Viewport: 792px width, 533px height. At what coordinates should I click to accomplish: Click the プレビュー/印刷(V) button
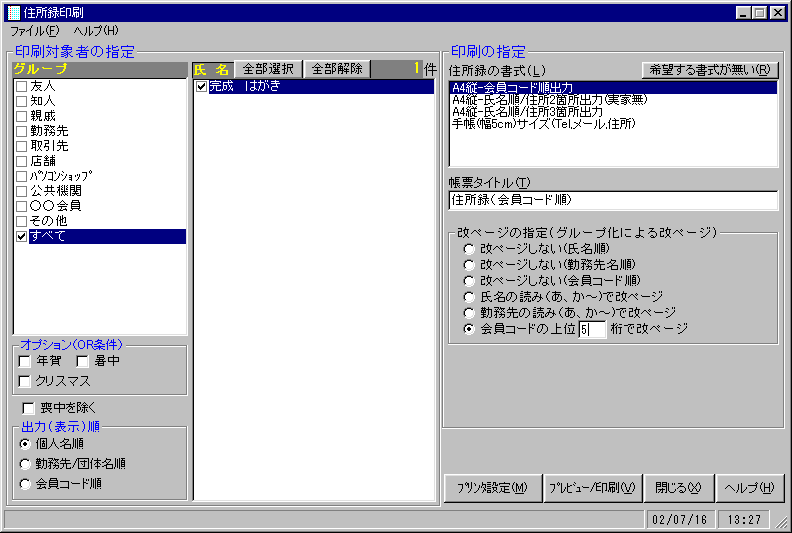point(592,488)
